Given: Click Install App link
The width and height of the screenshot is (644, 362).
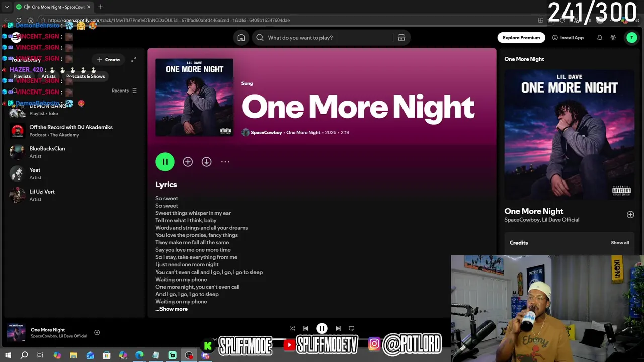Looking at the screenshot, I should pyautogui.click(x=568, y=38).
